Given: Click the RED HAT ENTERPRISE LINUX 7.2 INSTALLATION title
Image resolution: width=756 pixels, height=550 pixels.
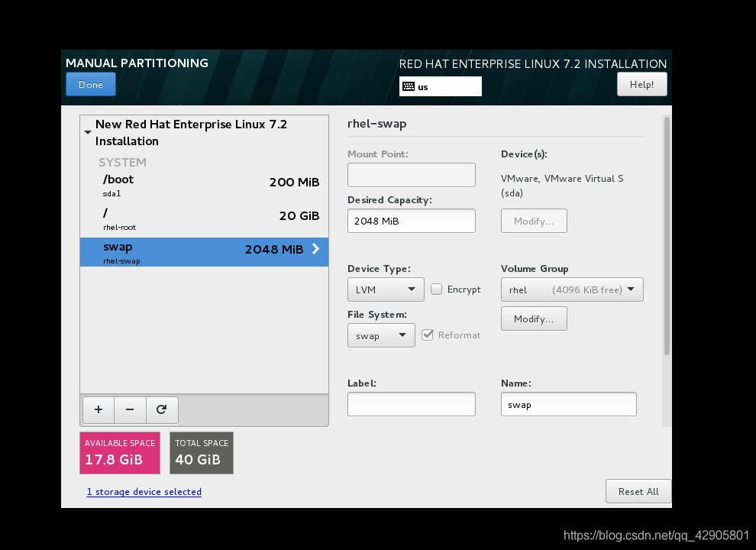Looking at the screenshot, I should pos(533,63).
